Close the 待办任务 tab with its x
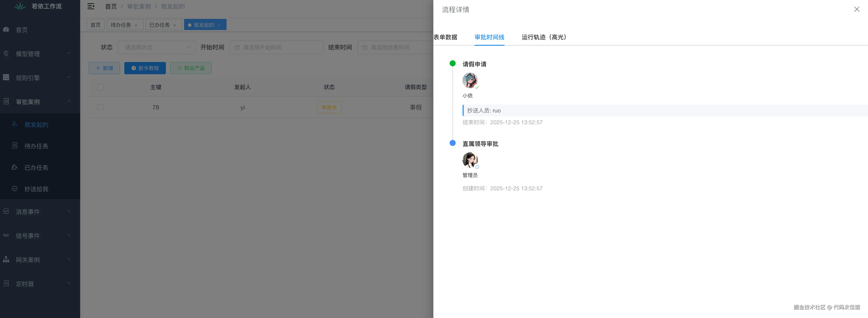 point(136,25)
